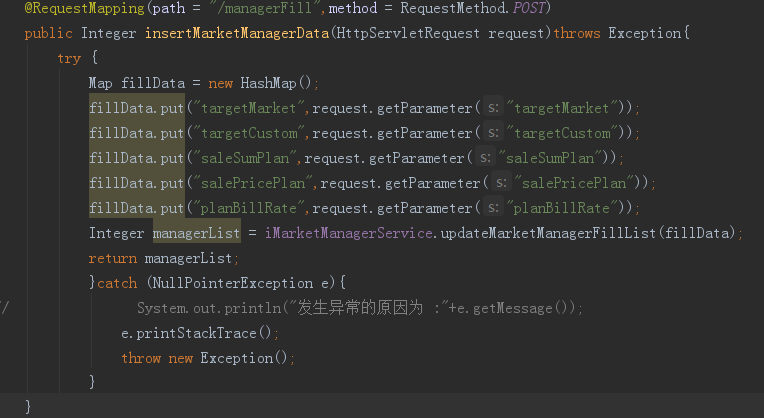The image size is (764, 418).
Task: Click the commented System.out.println line
Action: (360, 308)
